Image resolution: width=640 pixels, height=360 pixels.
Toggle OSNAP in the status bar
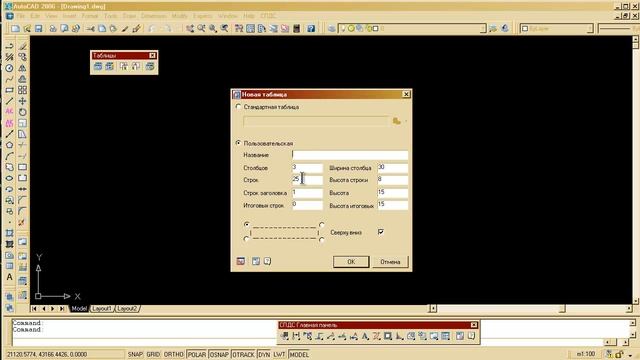(219, 355)
